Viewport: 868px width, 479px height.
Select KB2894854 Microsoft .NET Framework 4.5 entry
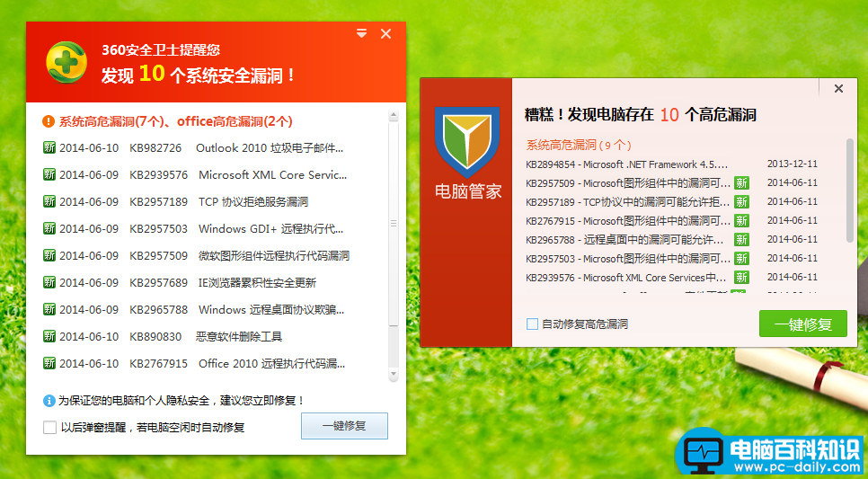click(626, 164)
